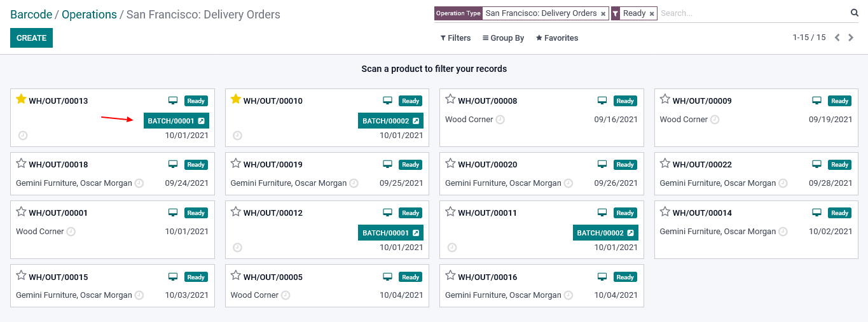This screenshot has width=868, height=322.
Task: Remove the Operation Type filter facet
Action: point(603,14)
